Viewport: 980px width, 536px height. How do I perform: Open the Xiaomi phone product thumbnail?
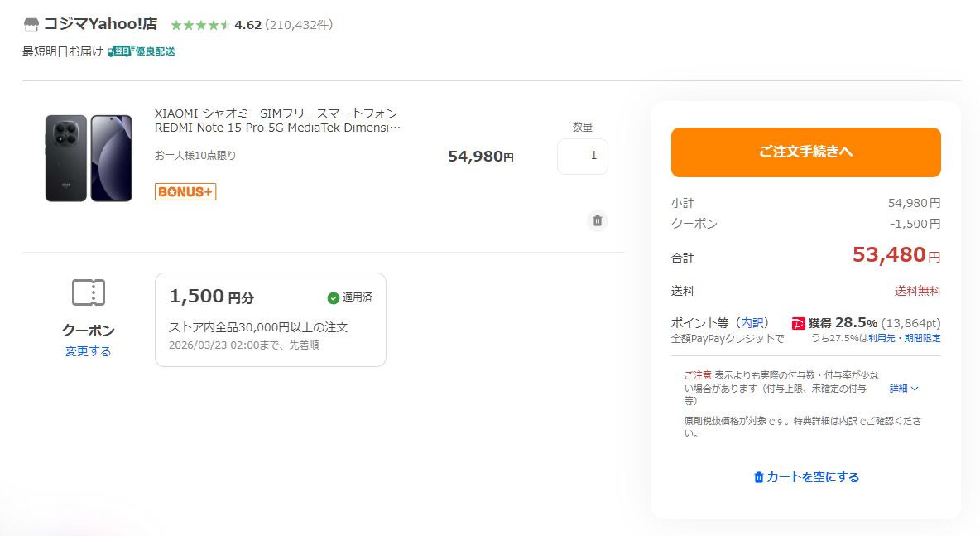pos(89,158)
